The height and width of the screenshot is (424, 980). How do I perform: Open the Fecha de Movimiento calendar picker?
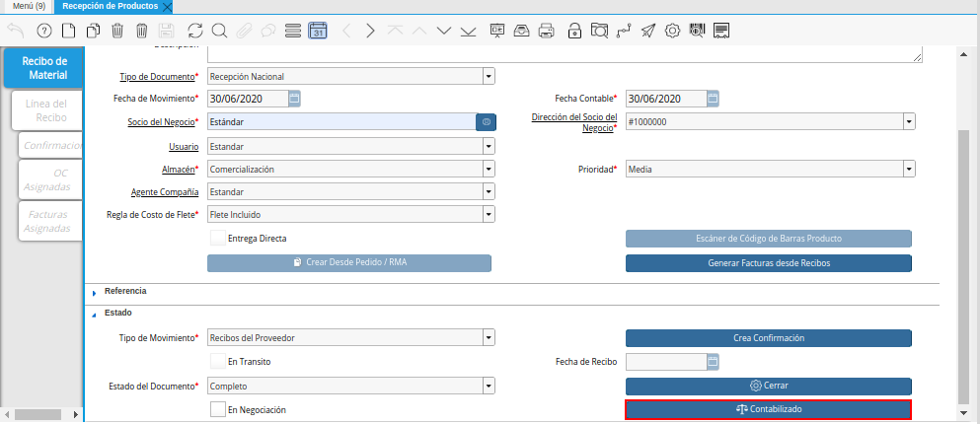point(294,99)
